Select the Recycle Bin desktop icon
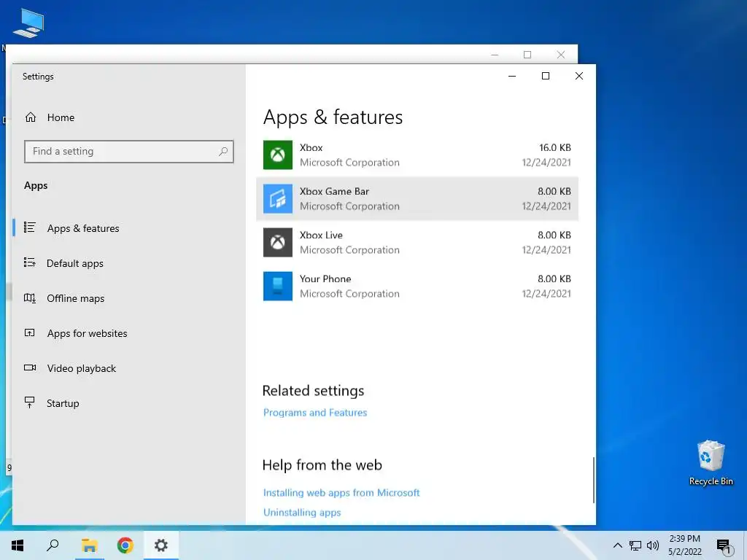747x560 pixels. coord(711,462)
